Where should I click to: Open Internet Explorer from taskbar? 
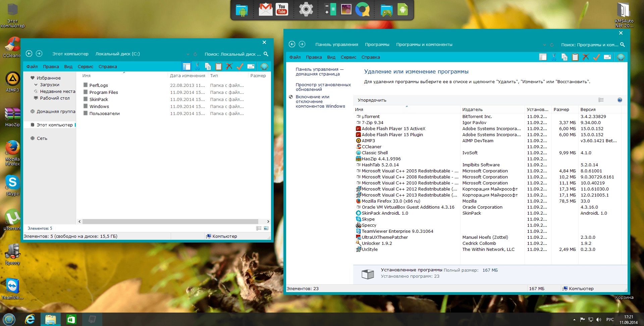tap(30, 319)
